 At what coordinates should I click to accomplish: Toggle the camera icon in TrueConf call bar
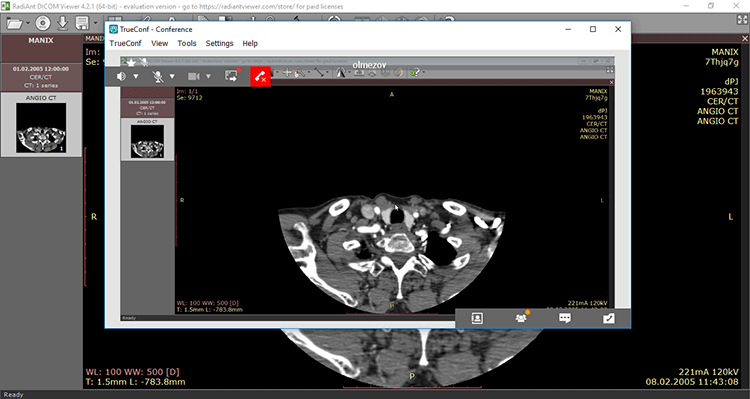(x=194, y=77)
